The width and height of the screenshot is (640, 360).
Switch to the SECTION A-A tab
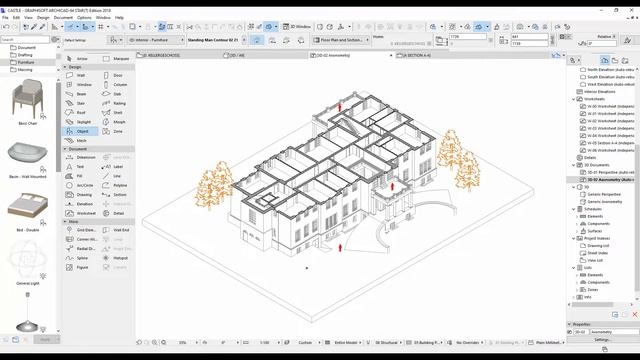416,55
